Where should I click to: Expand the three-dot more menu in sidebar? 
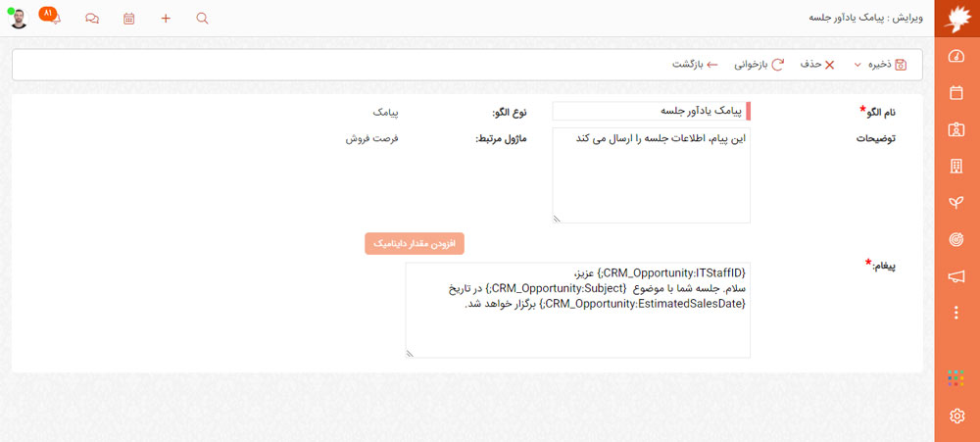click(956, 313)
